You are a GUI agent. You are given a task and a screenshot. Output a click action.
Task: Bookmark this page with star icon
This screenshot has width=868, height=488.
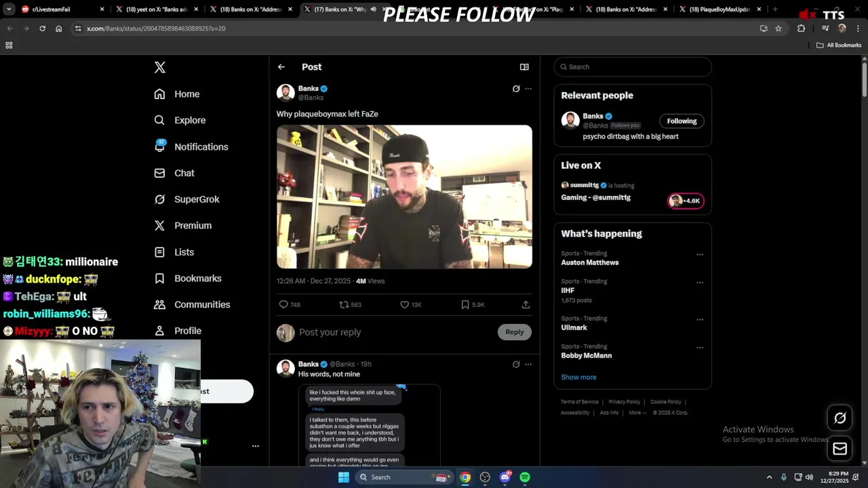(x=778, y=28)
